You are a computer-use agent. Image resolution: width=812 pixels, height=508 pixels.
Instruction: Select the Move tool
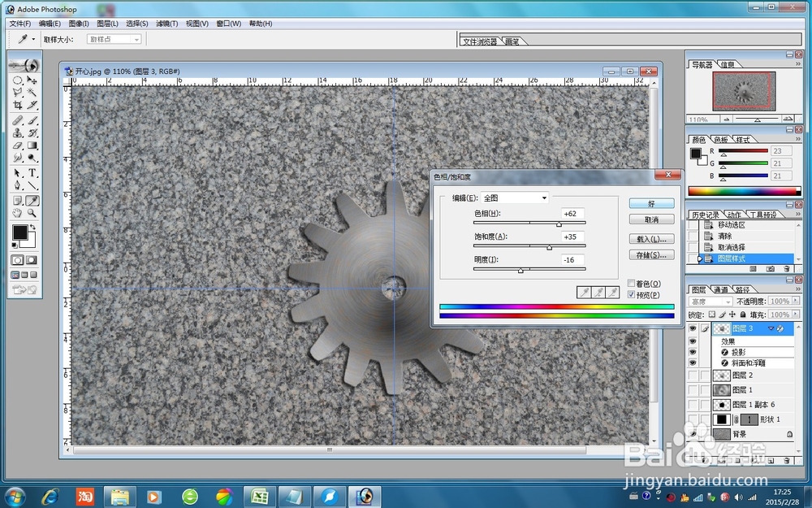(x=32, y=80)
